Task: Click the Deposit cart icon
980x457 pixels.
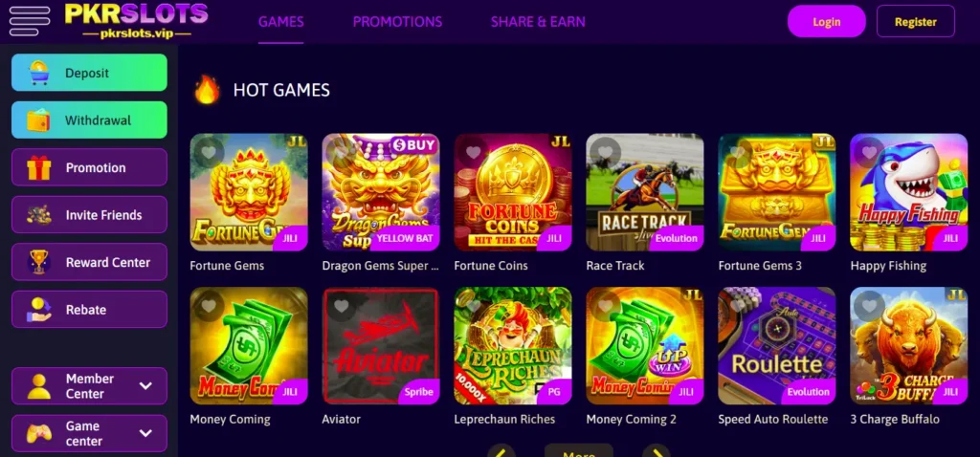Action: [x=39, y=73]
